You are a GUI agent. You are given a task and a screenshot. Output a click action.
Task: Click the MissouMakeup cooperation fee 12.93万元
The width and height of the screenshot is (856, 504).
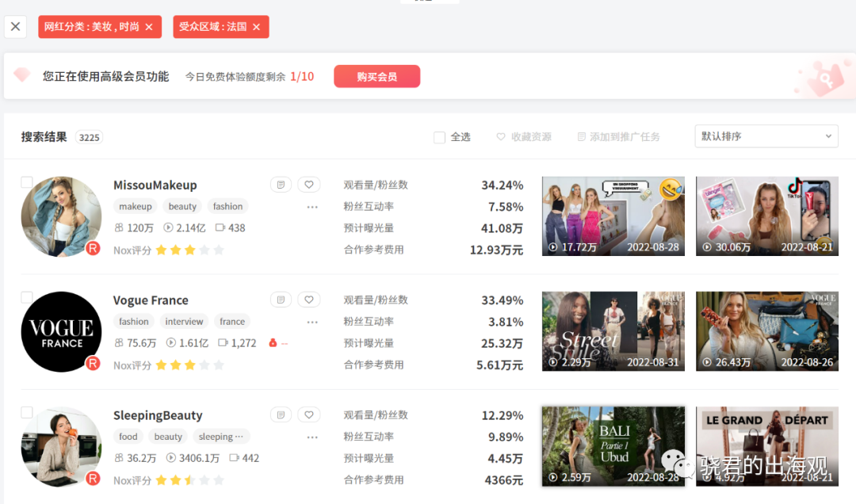[x=496, y=250]
